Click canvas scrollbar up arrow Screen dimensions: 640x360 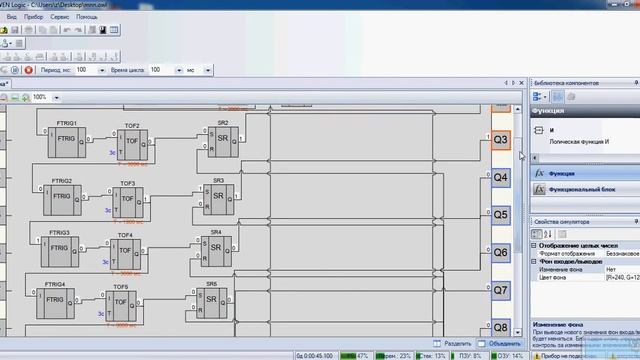point(518,109)
